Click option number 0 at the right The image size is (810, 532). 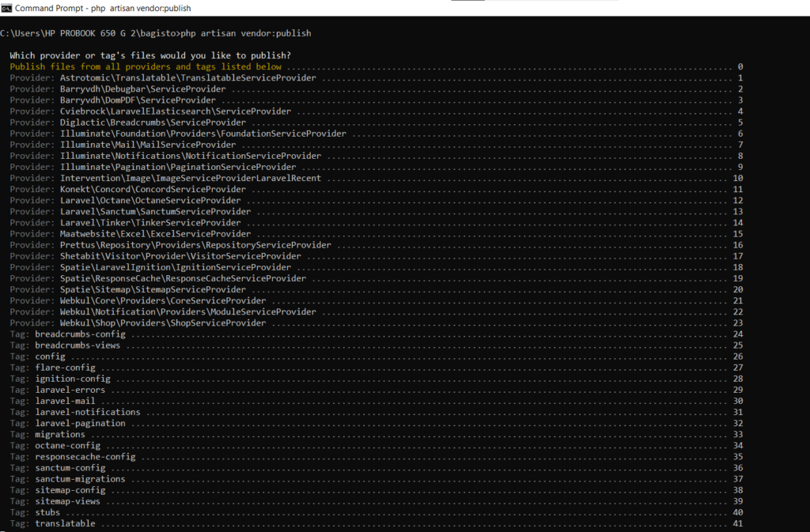click(740, 67)
